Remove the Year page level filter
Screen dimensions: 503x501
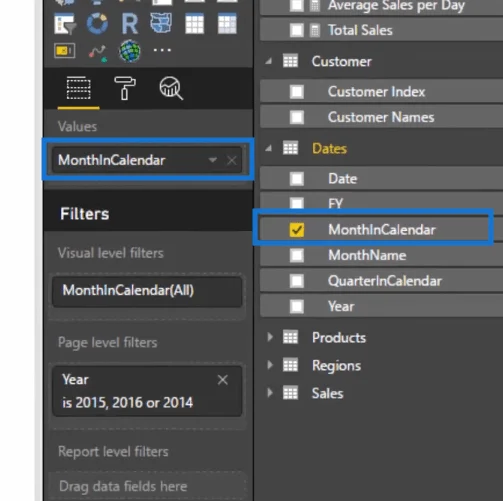tap(223, 380)
